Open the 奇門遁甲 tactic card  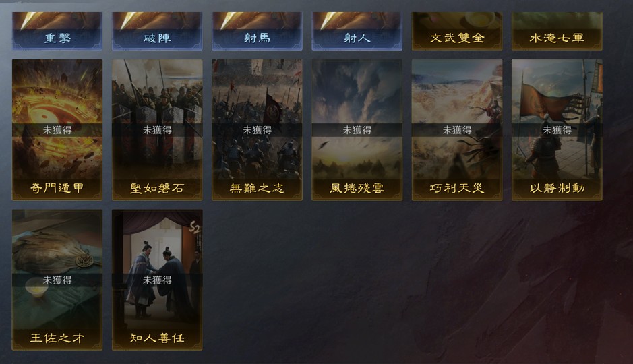tap(57, 129)
